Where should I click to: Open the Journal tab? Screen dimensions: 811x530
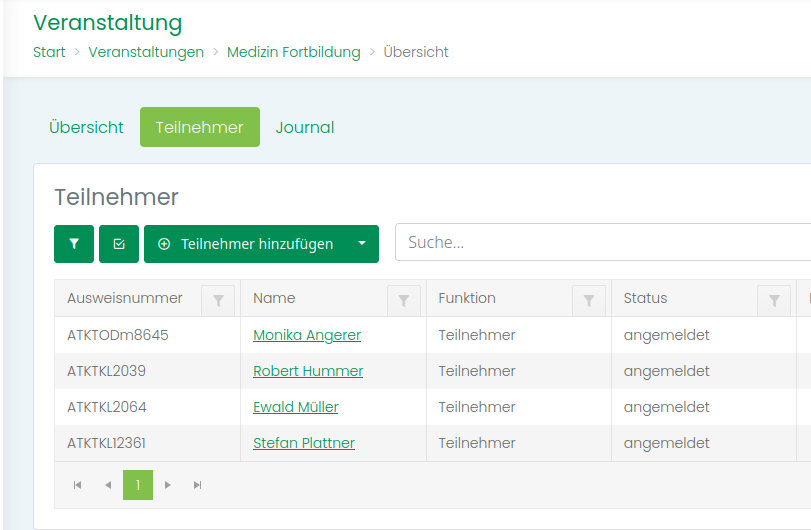[305, 127]
